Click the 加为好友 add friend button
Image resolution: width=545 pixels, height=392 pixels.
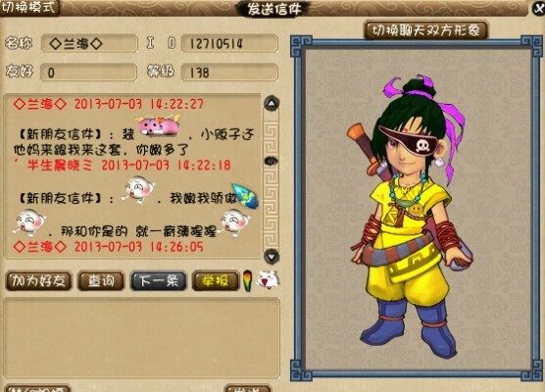(x=38, y=281)
